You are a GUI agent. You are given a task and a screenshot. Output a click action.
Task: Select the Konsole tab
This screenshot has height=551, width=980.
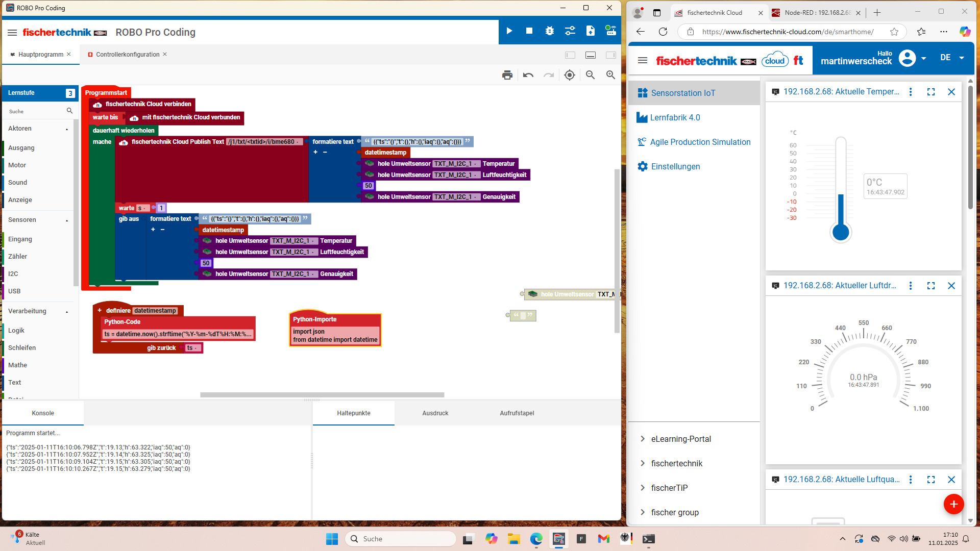[x=43, y=413]
